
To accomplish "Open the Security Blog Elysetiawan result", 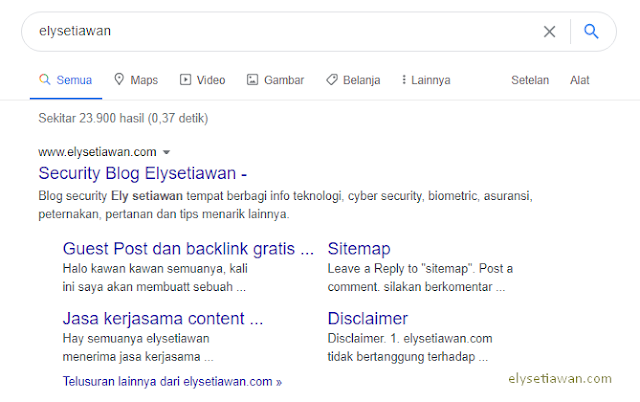I will [x=142, y=173].
